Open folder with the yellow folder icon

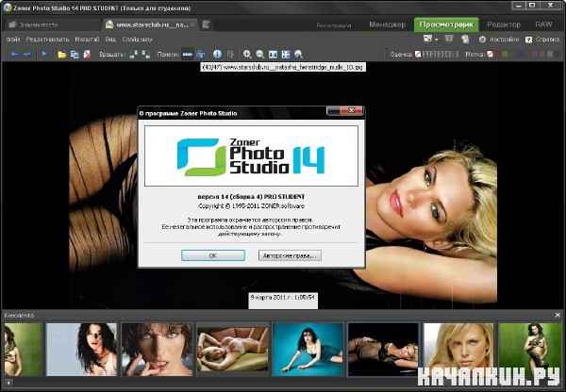[x=61, y=55]
